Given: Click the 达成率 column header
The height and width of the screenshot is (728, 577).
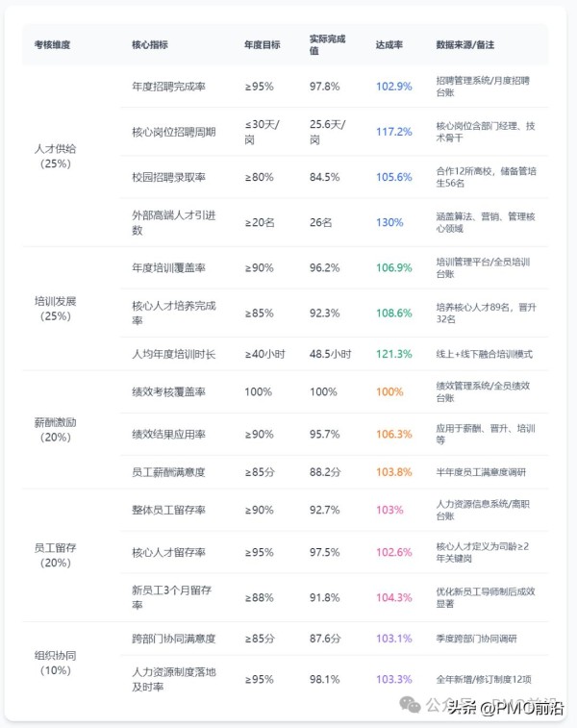Looking at the screenshot, I should coord(389,44).
